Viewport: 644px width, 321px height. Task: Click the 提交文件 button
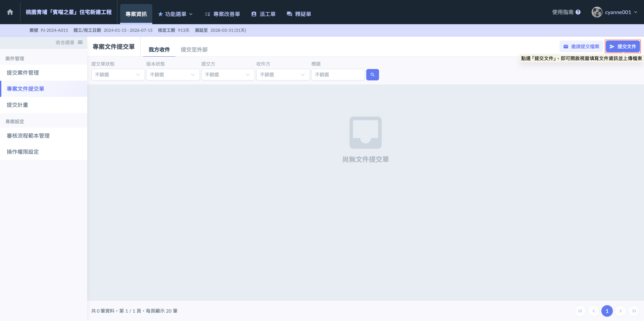[623, 47]
